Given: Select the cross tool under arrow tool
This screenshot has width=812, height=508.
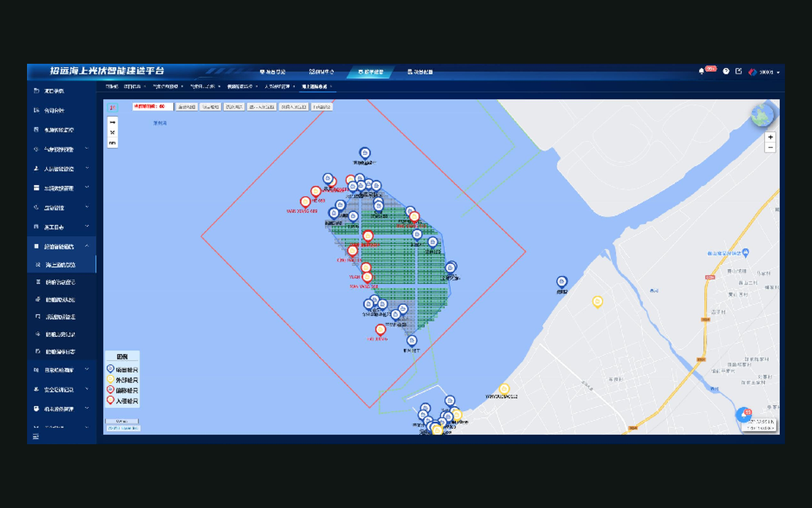Looking at the screenshot, I should (x=113, y=133).
